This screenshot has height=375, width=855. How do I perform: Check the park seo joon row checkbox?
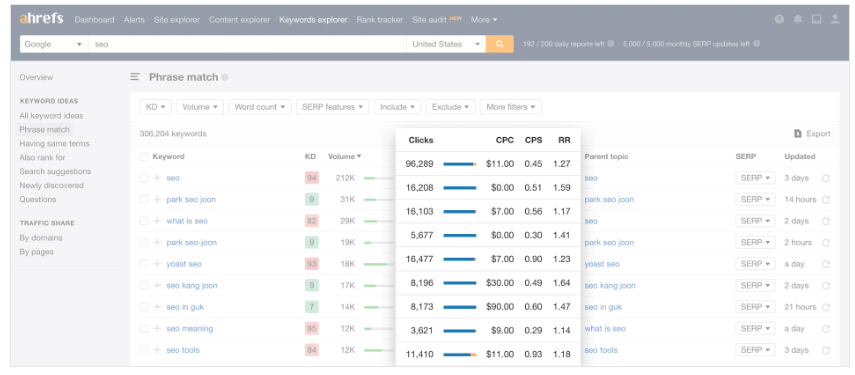[x=143, y=199]
